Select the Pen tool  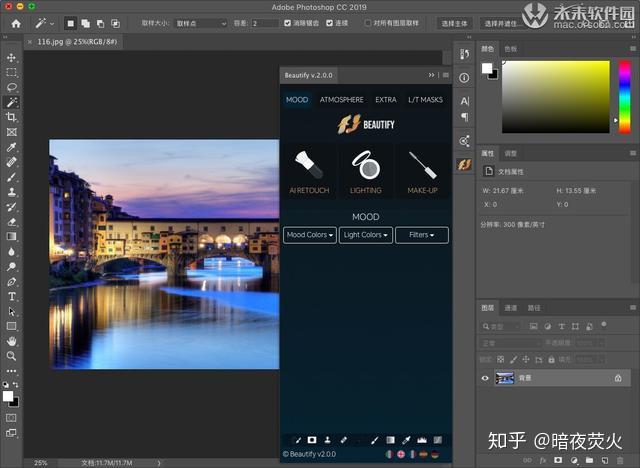click(11, 282)
